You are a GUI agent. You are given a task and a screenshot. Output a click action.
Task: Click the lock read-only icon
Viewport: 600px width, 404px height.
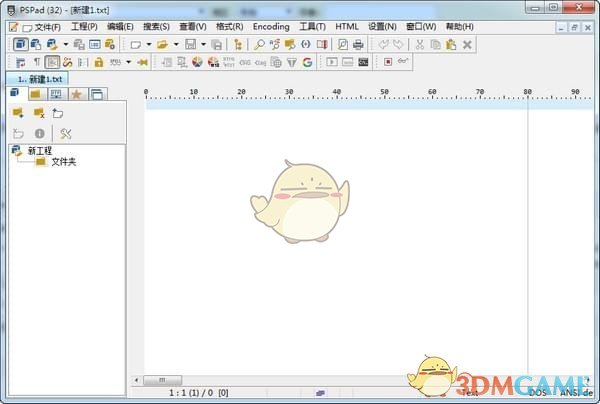pos(99,62)
